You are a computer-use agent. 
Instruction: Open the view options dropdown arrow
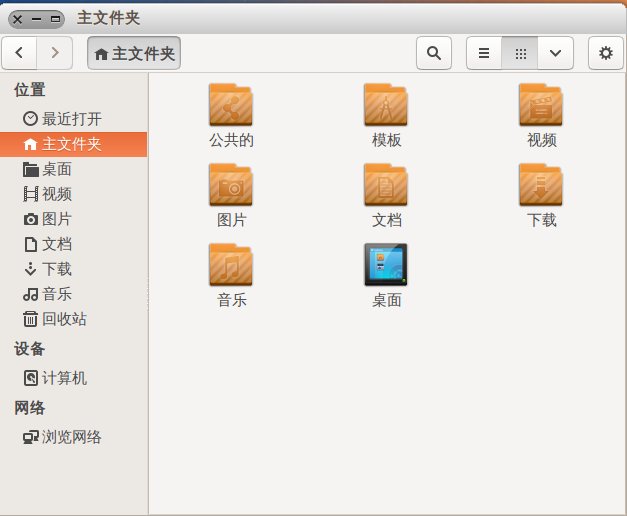(555, 53)
